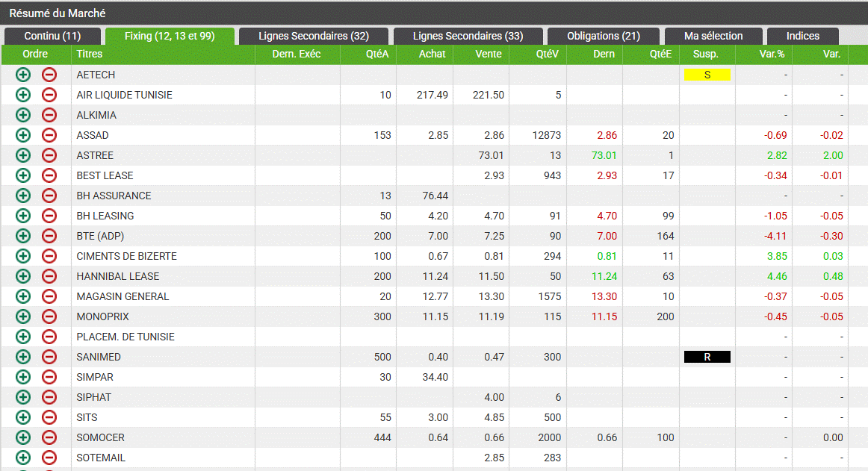Screen dimensions: 868x471
Task: Click the green plus icon for HANNIBAL LEASE
Action: [22, 276]
